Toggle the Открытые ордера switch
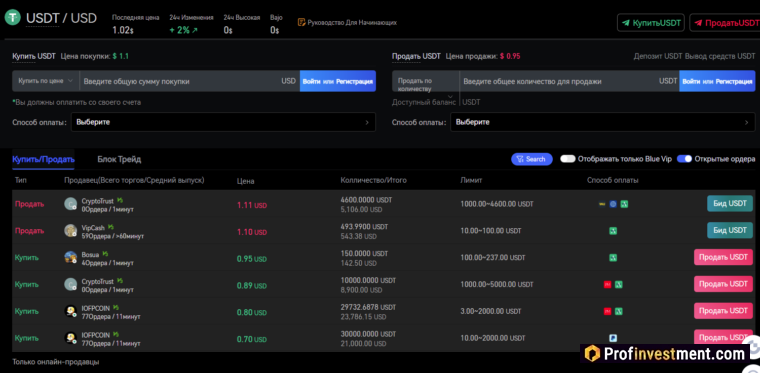The width and height of the screenshot is (760, 373). 684,159
